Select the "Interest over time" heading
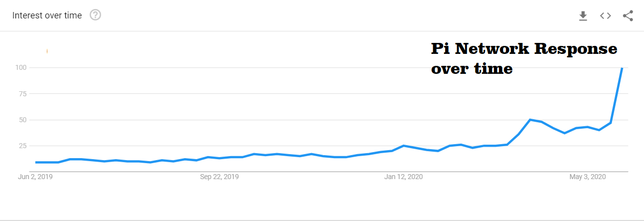644x221 pixels. [47, 15]
